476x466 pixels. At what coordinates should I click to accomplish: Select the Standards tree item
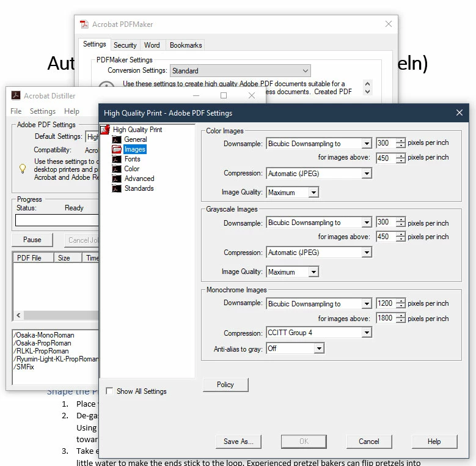(139, 188)
